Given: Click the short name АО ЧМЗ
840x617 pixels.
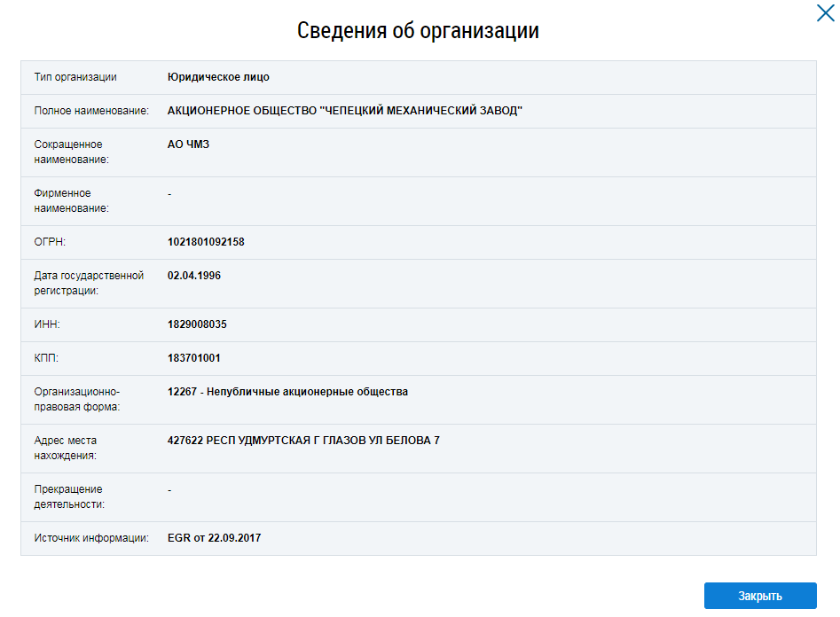Looking at the screenshot, I should click(x=188, y=144).
